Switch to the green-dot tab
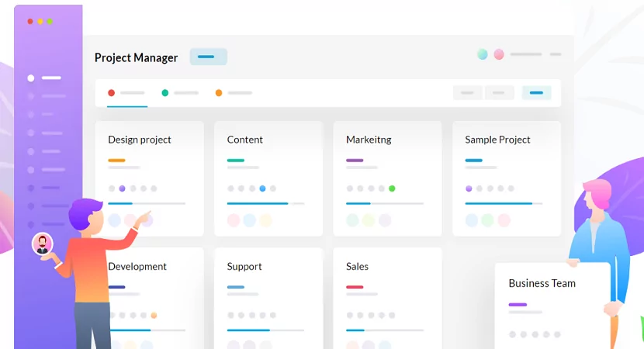Screen dimensions: 644x349 (180, 93)
